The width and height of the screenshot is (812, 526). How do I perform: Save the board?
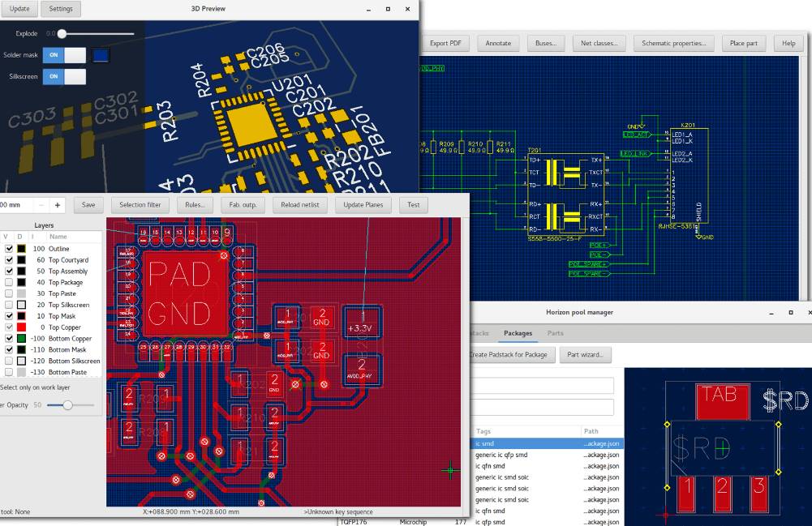pos(88,205)
